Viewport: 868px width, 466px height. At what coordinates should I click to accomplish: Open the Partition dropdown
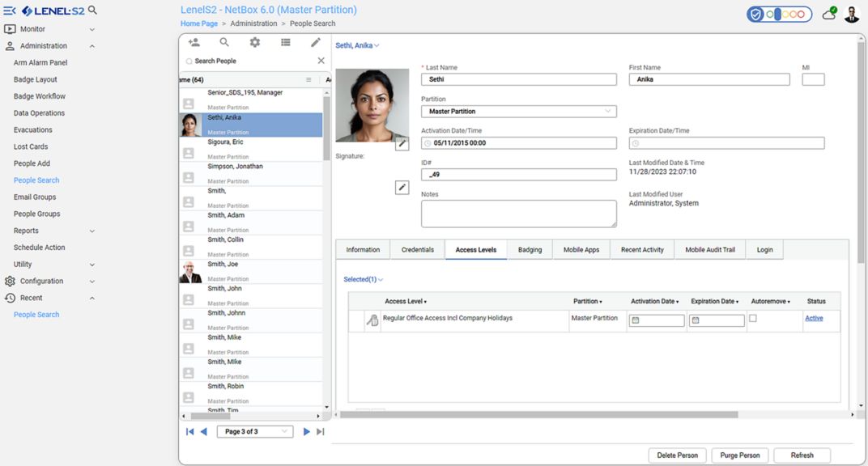[x=519, y=111]
